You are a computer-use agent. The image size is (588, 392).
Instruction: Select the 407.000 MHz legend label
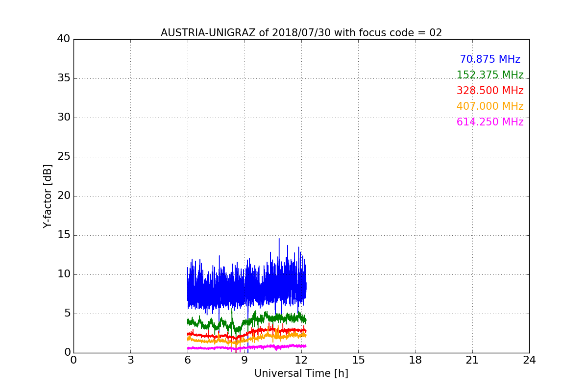(x=490, y=106)
